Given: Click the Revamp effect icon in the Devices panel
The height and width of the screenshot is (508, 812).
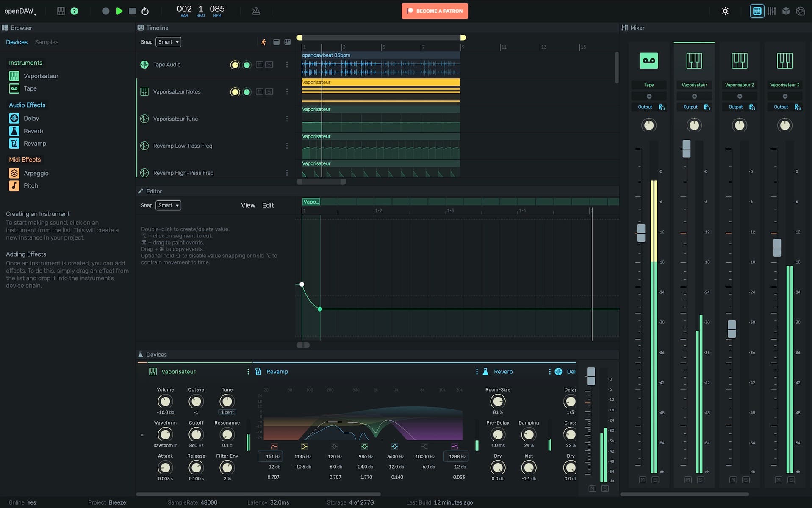Looking at the screenshot, I should [258, 371].
